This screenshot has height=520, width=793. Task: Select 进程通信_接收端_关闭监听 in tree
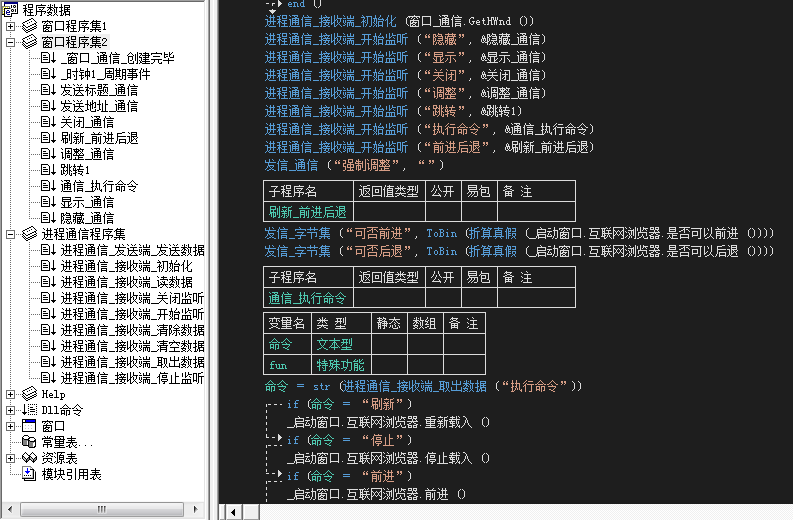[x=132, y=298]
